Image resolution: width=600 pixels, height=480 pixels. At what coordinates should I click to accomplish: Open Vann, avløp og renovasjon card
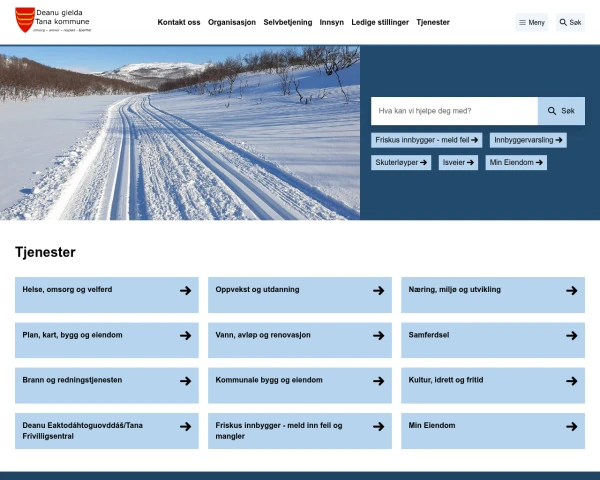point(300,340)
